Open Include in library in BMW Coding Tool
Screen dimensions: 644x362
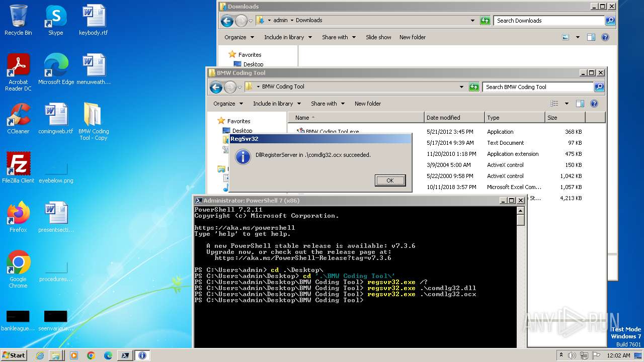pos(276,104)
